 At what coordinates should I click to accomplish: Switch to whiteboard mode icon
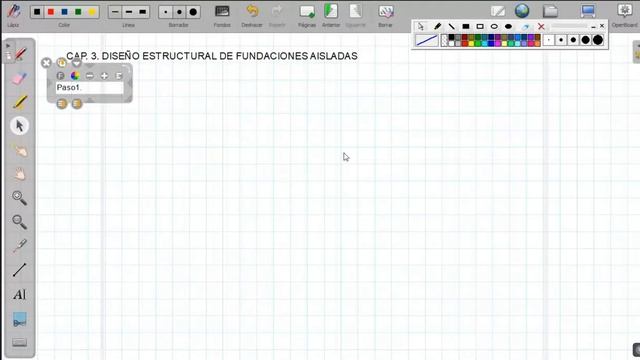pyautogui.click(x=498, y=11)
